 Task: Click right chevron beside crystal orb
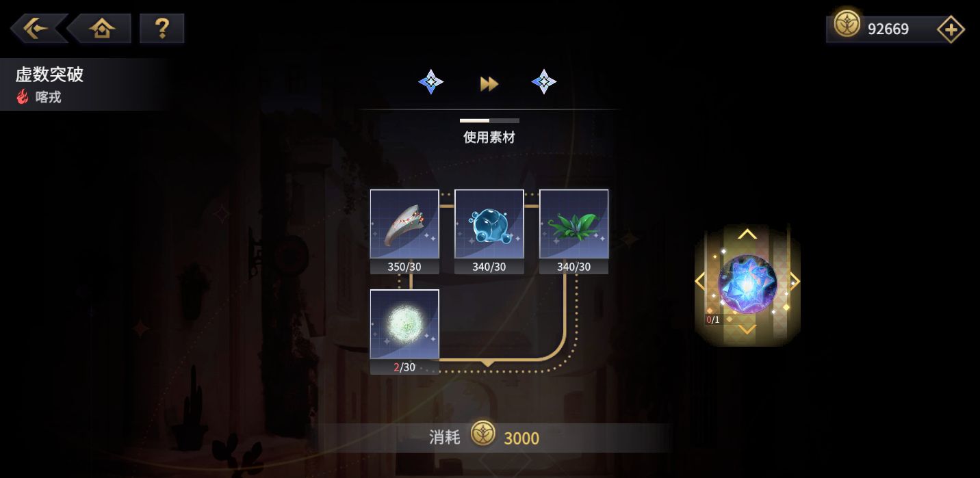click(x=794, y=281)
